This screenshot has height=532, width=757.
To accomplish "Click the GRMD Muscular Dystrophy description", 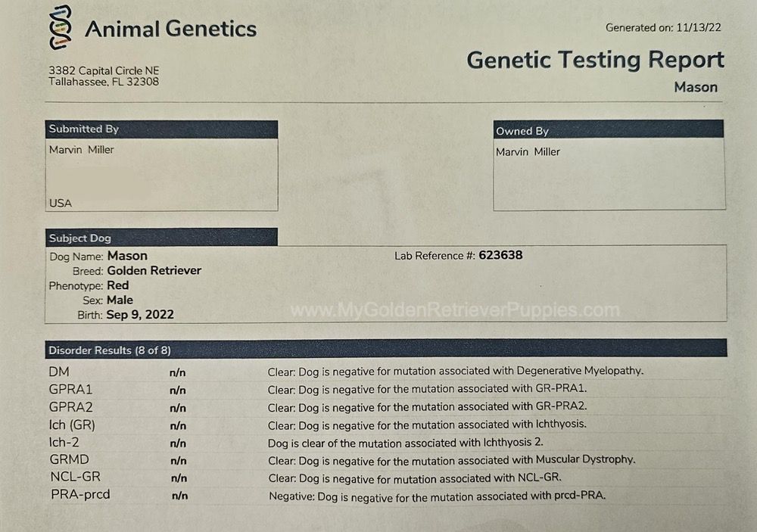I will (x=451, y=460).
